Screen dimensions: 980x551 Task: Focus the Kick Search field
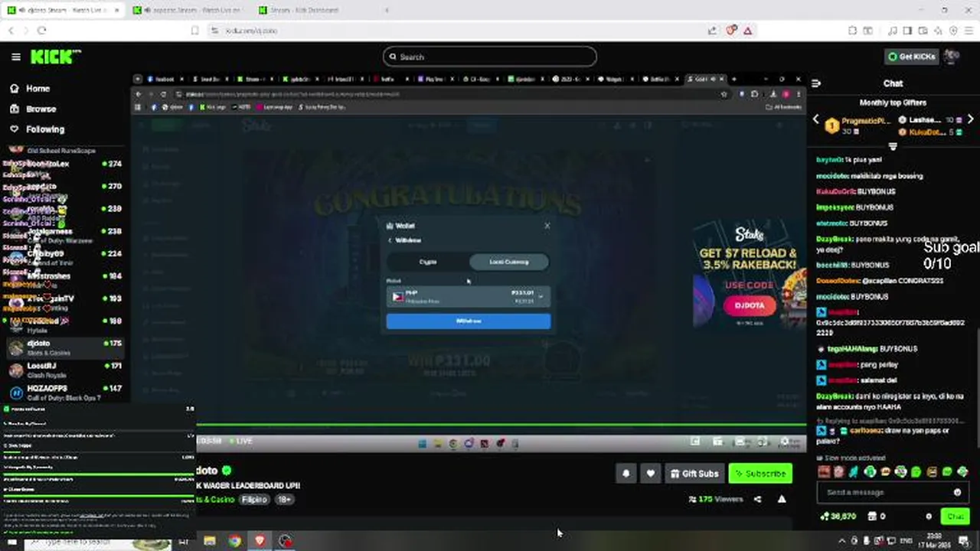(x=490, y=57)
